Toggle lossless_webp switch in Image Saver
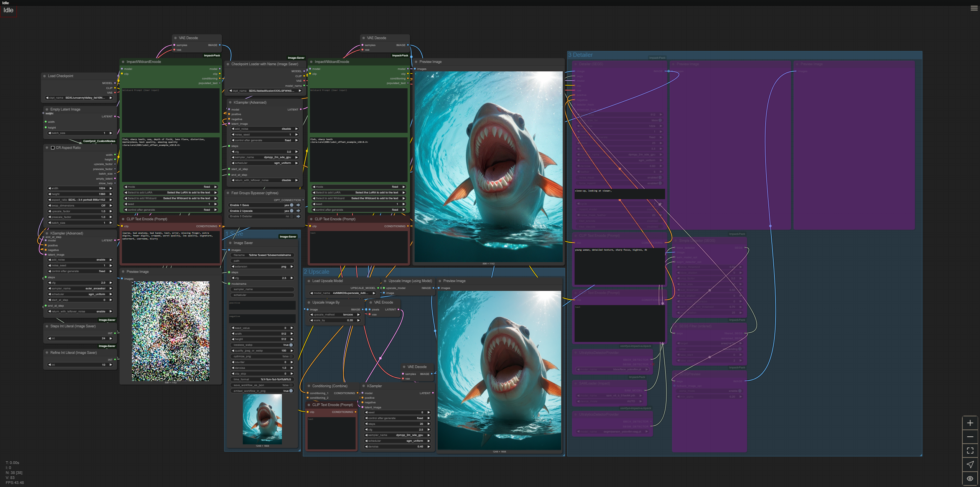The width and height of the screenshot is (980, 487). pos(291,345)
